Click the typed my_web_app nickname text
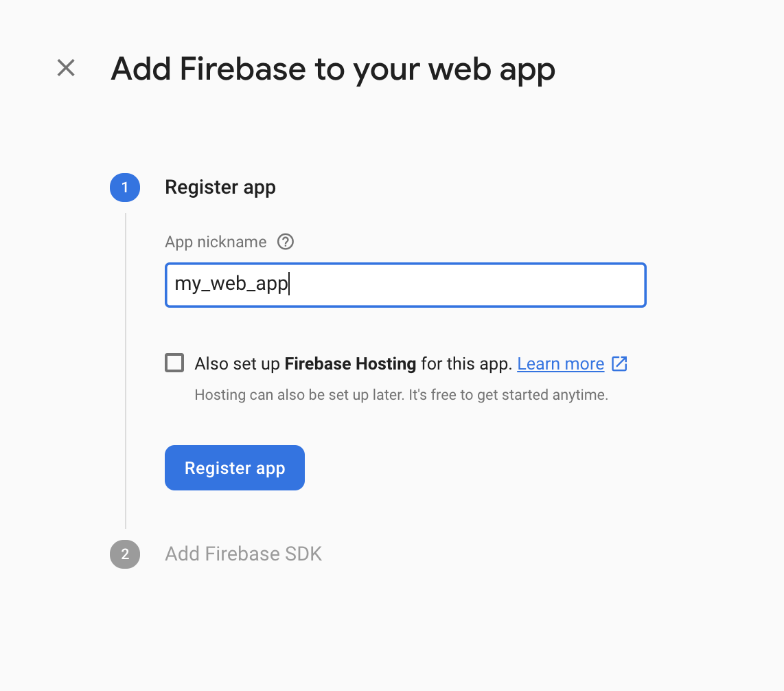The height and width of the screenshot is (691, 784). [231, 284]
